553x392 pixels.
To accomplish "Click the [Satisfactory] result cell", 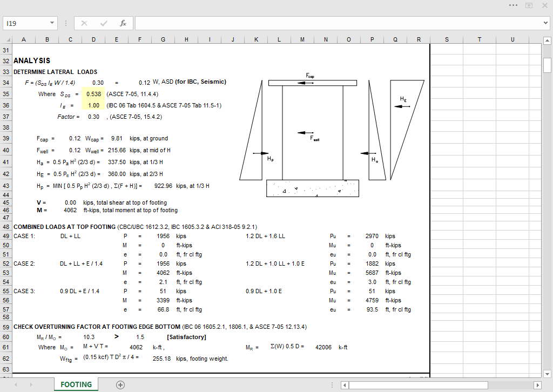I will pos(186,337).
